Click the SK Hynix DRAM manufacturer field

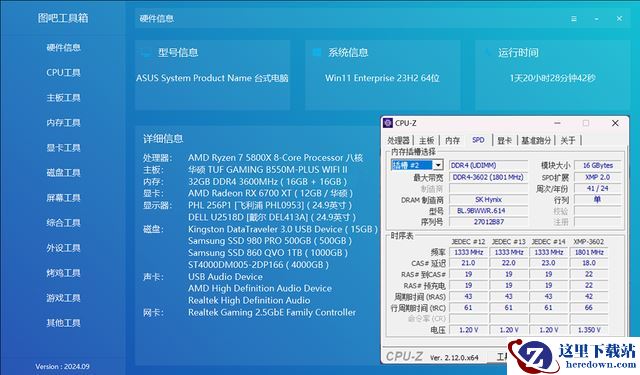pyautogui.click(x=488, y=200)
